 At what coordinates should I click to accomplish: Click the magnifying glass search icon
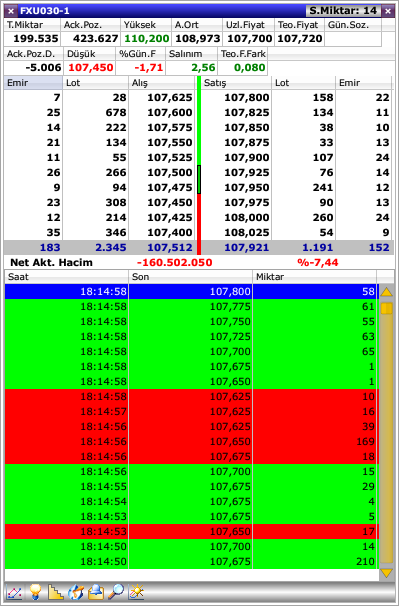116,592
